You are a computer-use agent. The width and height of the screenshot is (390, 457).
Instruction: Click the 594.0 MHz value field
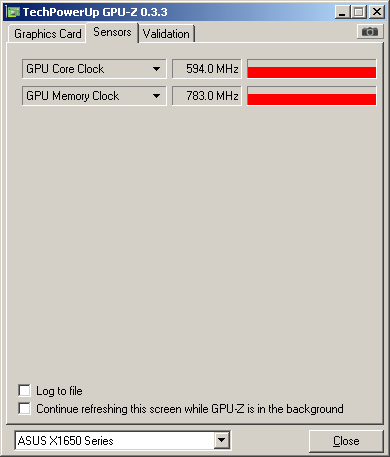pyautogui.click(x=207, y=69)
